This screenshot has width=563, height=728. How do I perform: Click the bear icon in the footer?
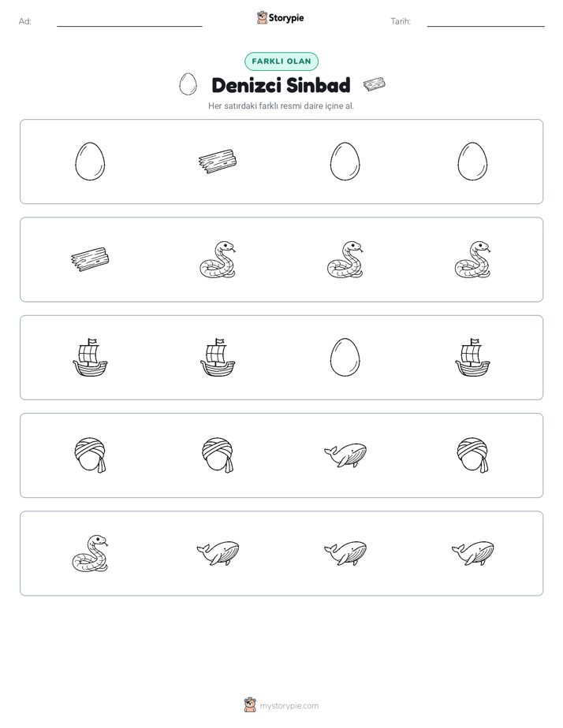pos(250,705)
